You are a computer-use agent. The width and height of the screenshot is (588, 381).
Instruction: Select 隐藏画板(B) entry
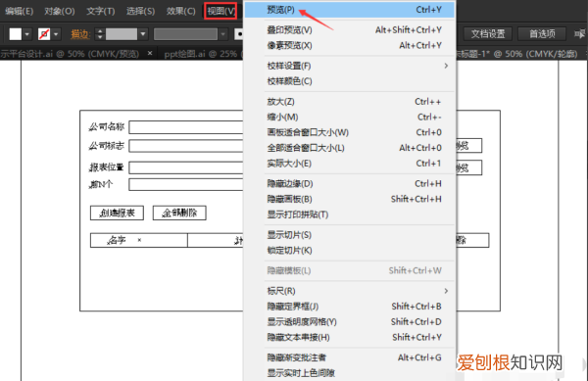click(x=349, y=199)
